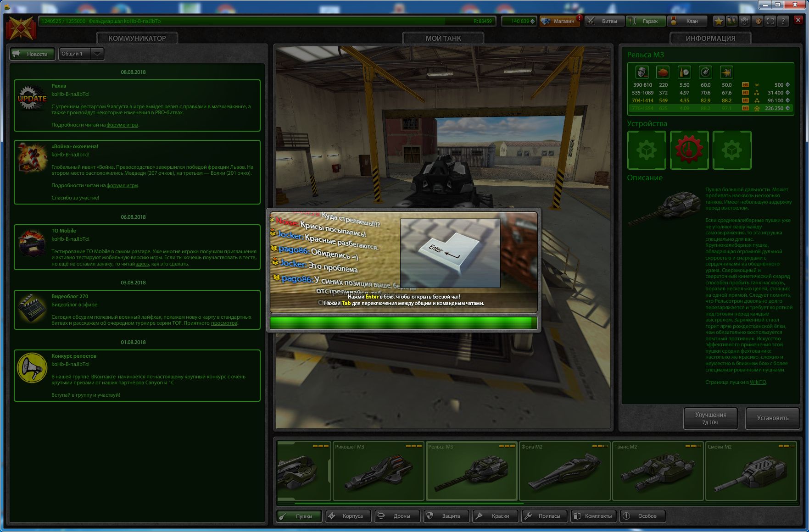Click the green loading progress bar
809x532 pixels.
(x=403, y=323)
